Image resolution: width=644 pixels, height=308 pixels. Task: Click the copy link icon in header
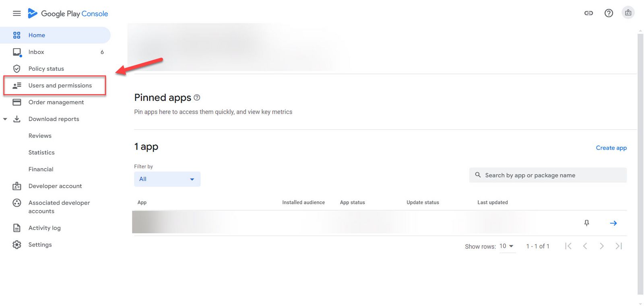(588, 13)
